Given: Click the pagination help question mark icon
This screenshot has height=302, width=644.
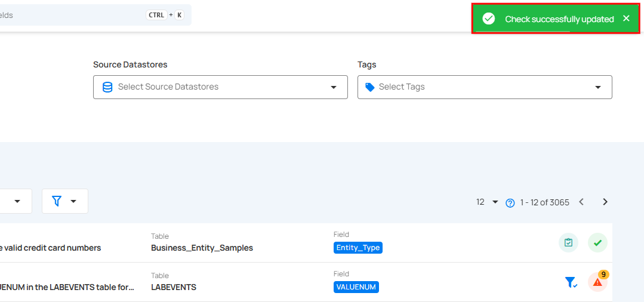Looking at the screenshot, I should tap(510, 202).
